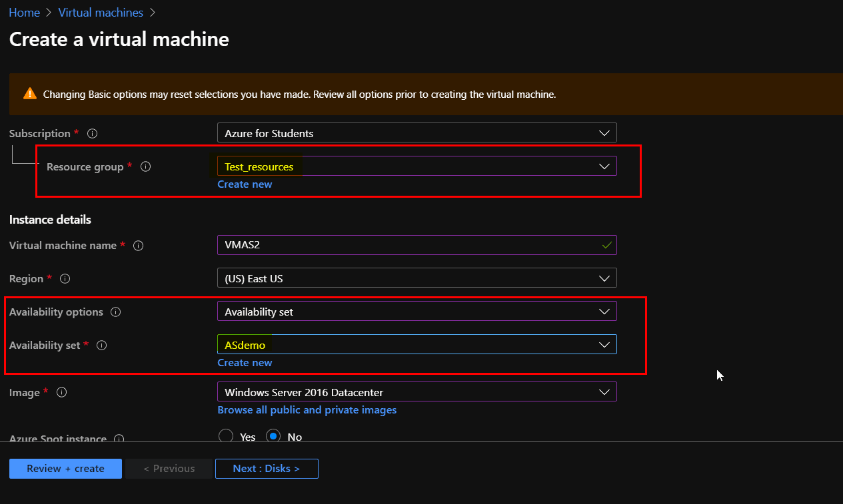Go to Home via breadcrumb

(24, 12)
